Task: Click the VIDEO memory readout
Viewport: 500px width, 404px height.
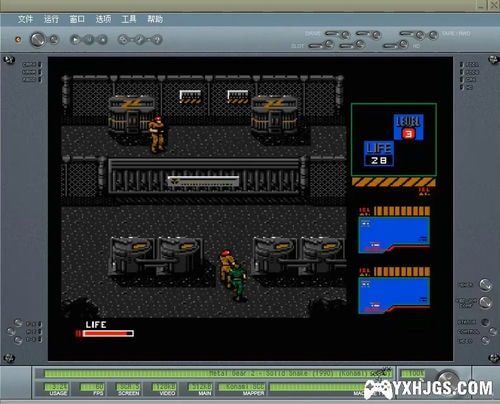Action: click(x=164, y=387)
